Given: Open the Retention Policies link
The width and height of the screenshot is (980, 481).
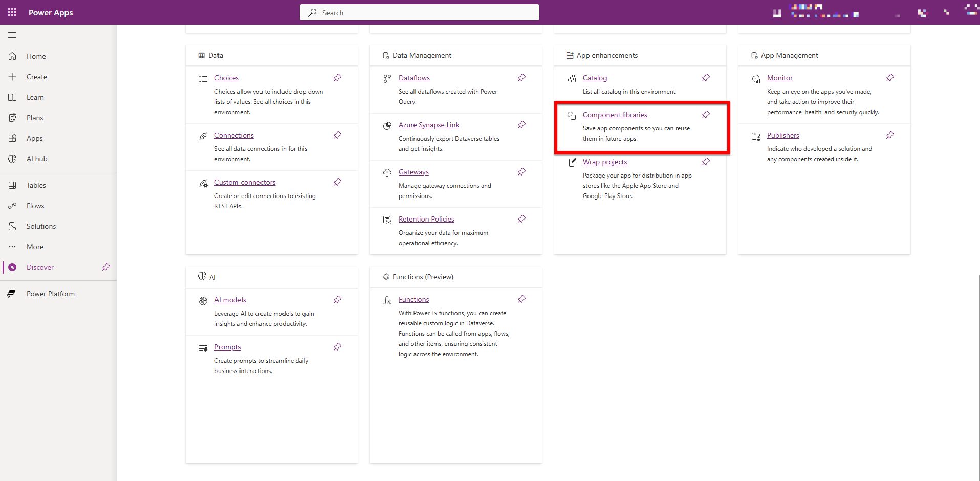Looking at the screenshot, I should click(x=426, y=219).
